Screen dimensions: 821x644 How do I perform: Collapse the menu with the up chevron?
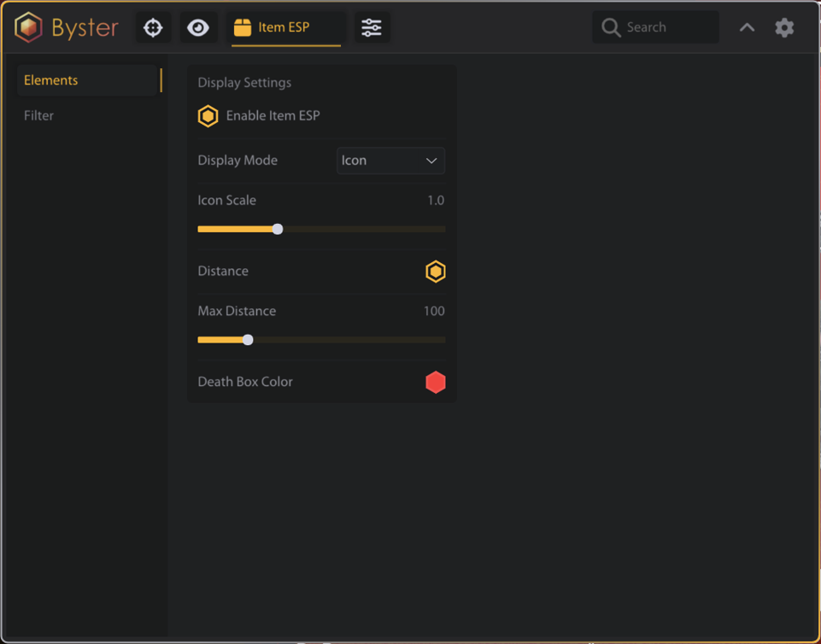(748, 27)
